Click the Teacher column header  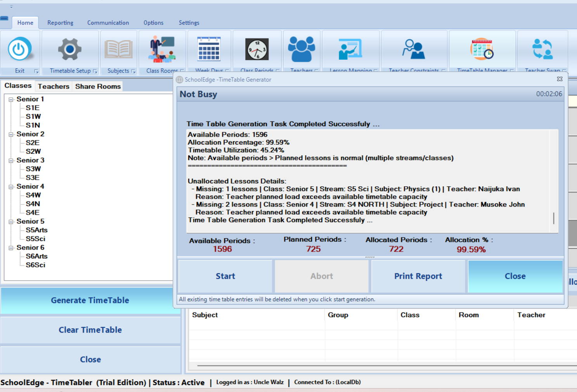[x=546, y=315]
